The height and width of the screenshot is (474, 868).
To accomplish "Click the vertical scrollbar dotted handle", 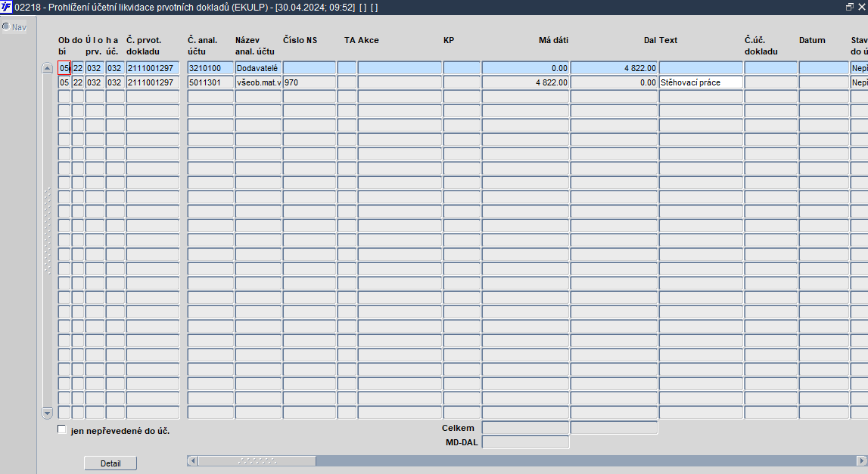I will pyautogui.click(x=47, y=231).
